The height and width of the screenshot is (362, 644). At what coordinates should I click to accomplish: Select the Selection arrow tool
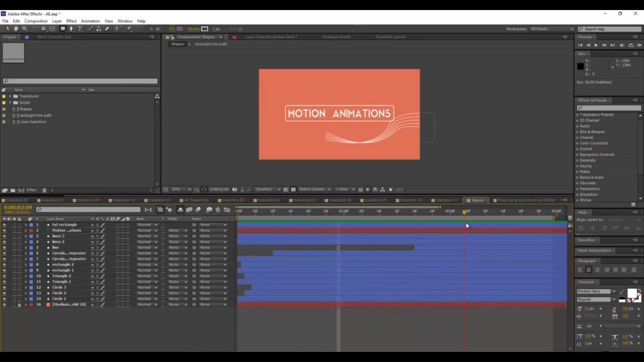tap(8, 29)
